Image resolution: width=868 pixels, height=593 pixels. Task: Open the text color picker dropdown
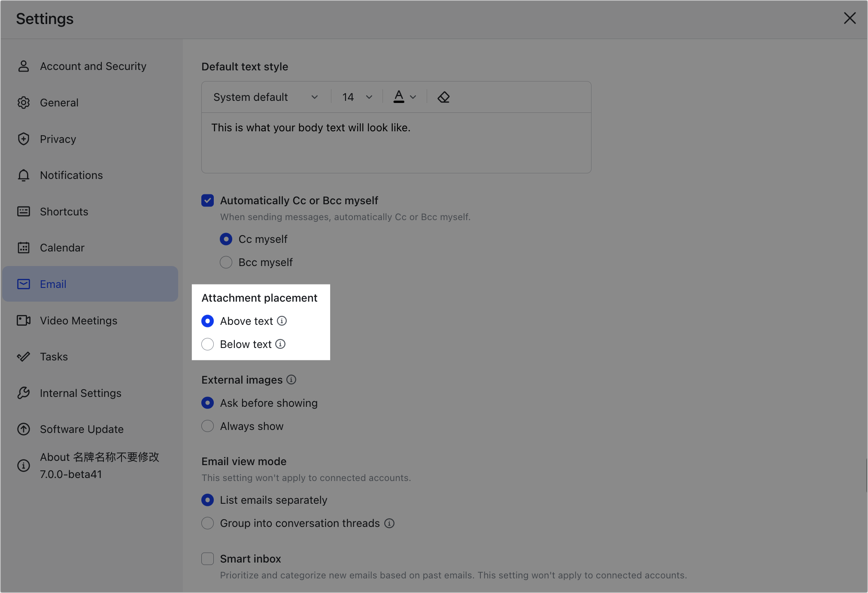point(413,97)
